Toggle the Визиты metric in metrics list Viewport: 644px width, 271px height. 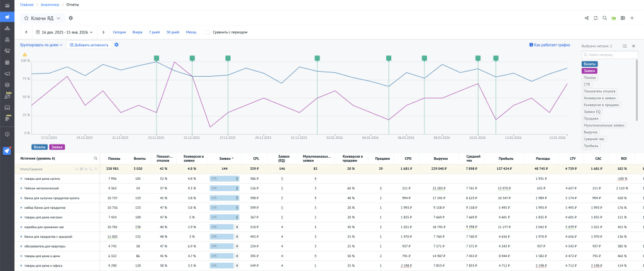[x=590, y=64]
